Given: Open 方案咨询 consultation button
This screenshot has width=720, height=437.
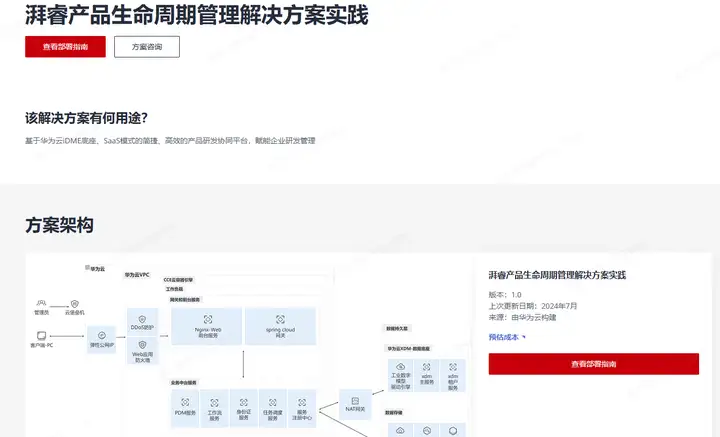Looking at the screenshot, I should coord(147,46).
